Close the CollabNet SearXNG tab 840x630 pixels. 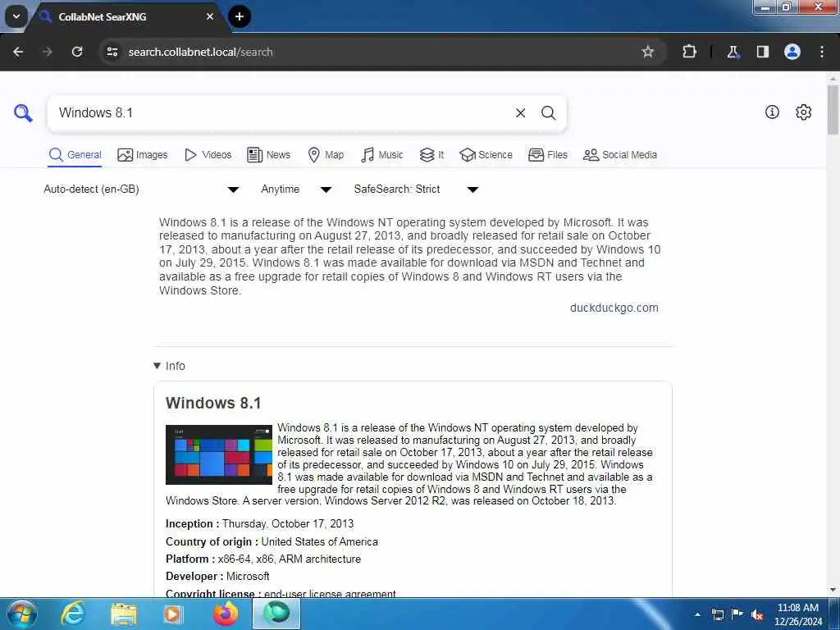tap(210, 16)
